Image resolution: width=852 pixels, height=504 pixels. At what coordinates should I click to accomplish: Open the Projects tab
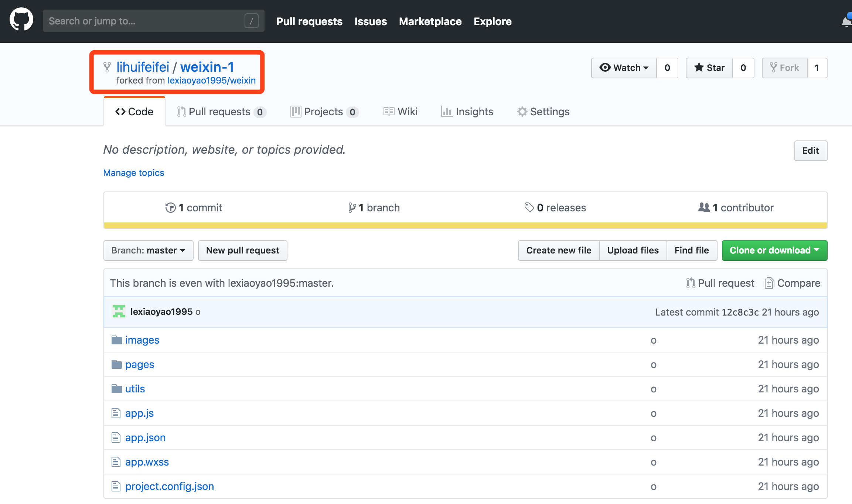click(324, 112)
